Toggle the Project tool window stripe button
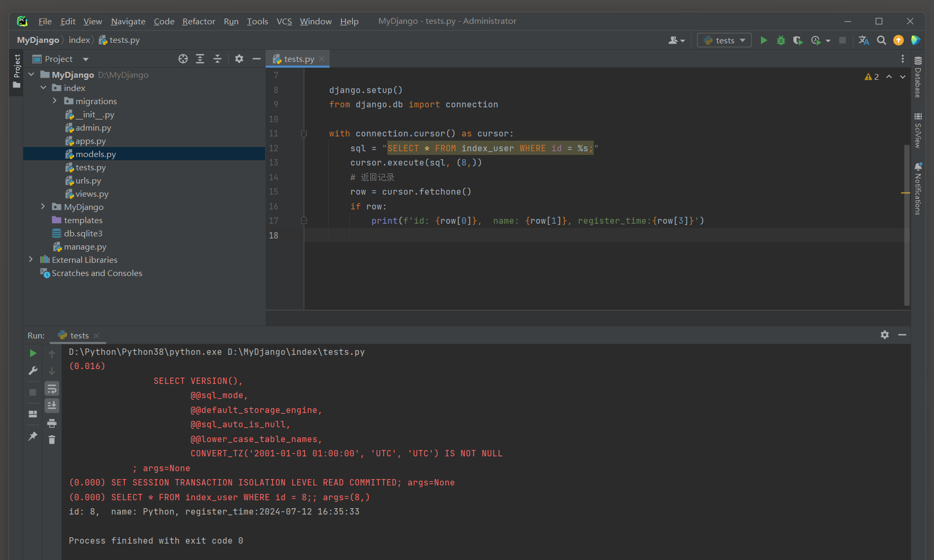This screenshot has width=934, height=560. [x=16, y=72]
